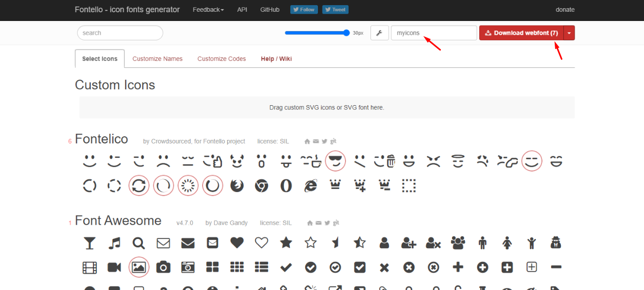Unselect the circular arrows spinner icon

click(x=139, y=186)
